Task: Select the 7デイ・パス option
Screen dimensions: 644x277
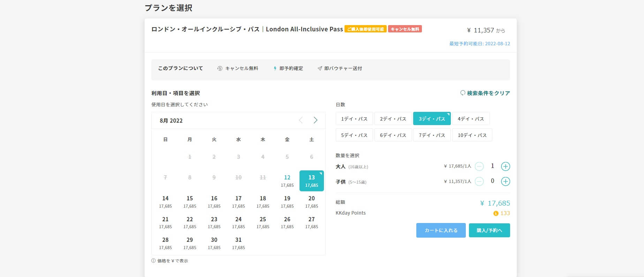Action: tap(432, 135)
